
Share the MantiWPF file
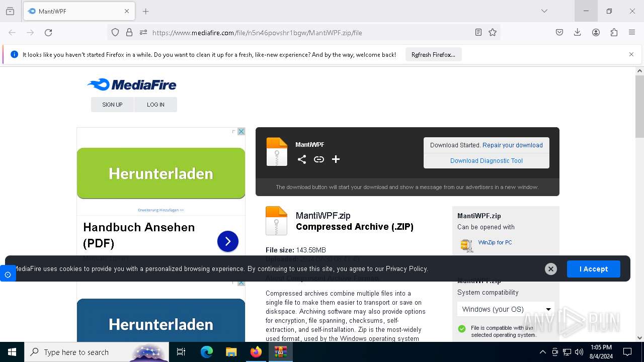pos(302,159)
